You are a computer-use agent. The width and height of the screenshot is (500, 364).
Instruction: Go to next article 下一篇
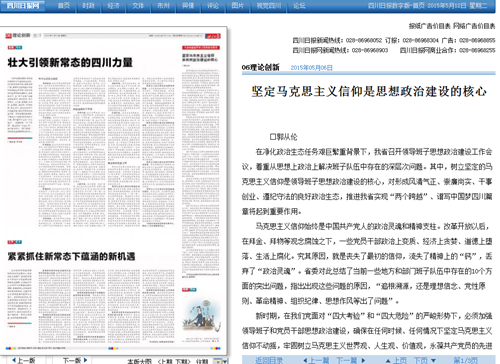346,360
